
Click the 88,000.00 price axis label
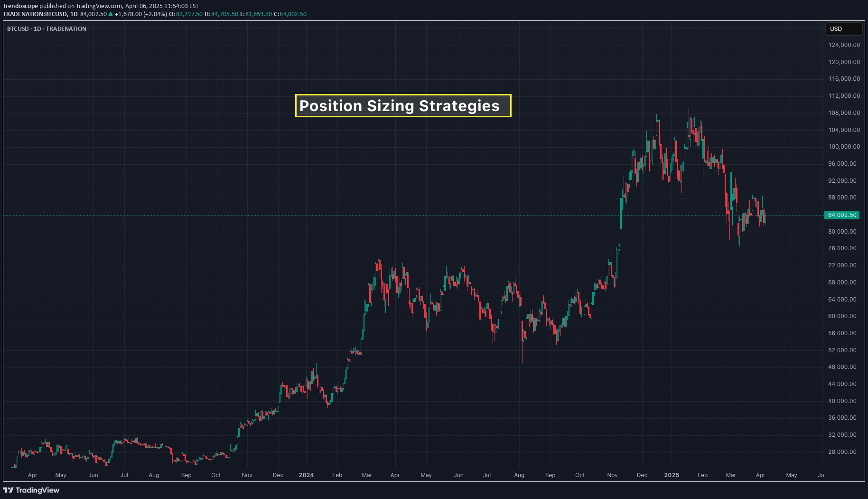pyautogui.click(x=842, y=198)
